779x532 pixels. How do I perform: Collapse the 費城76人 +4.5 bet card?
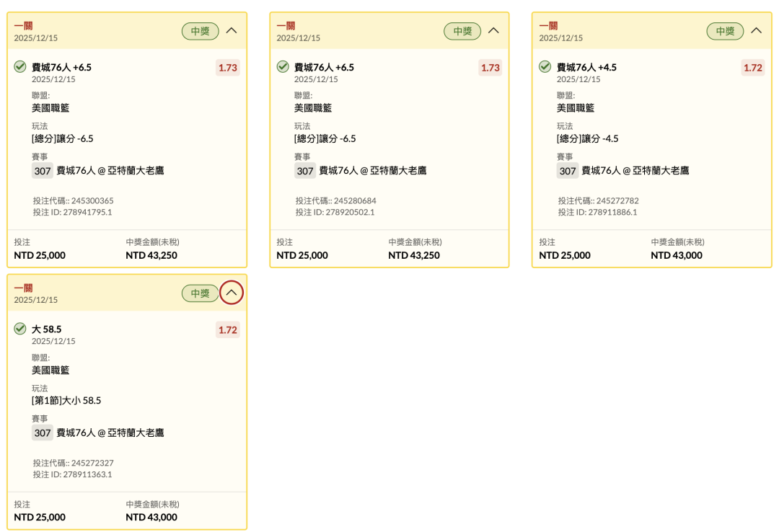click(756, 31)
